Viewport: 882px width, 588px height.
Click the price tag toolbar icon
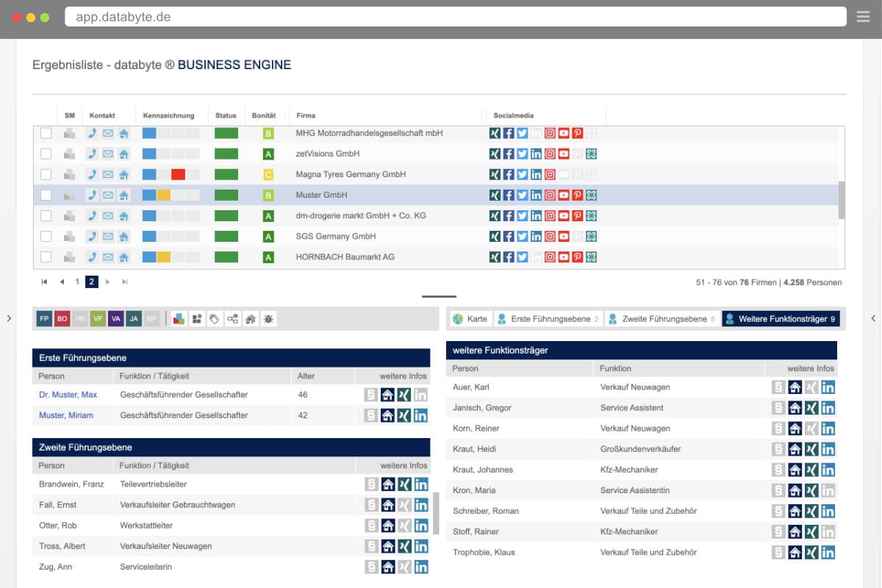(x=215, y=319)
